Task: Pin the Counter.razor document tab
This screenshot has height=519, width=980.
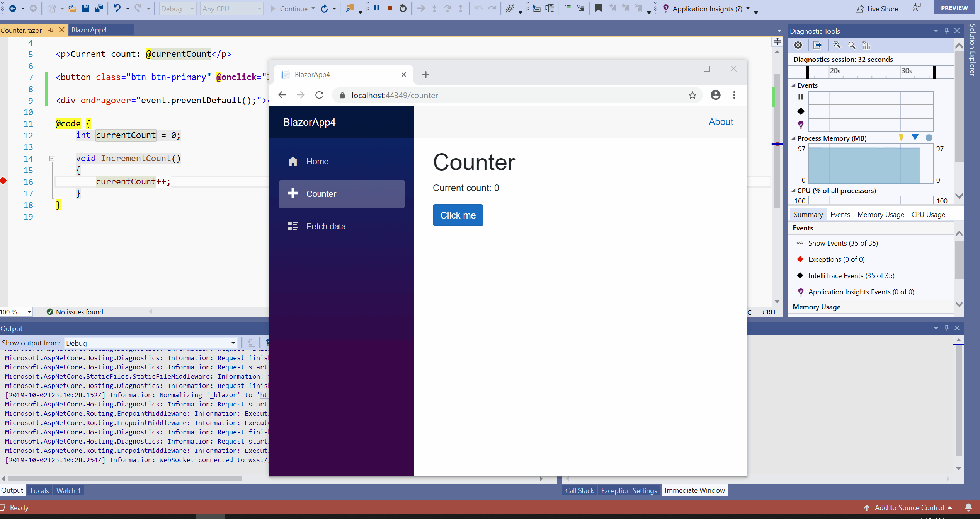Action: pos(51,30)
